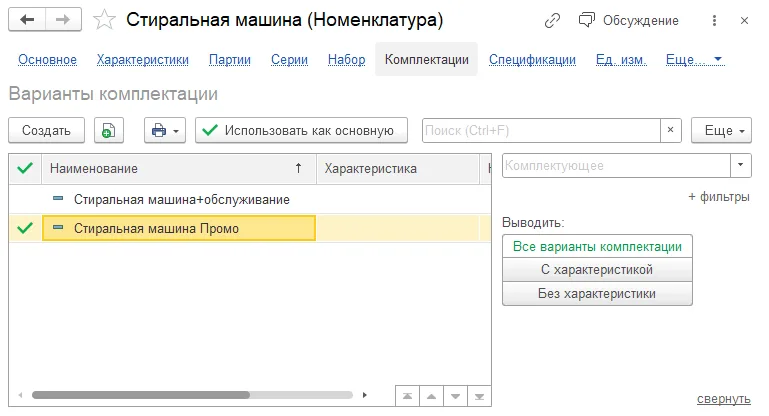Click the scroll left arrow
Image resolution: width=769 pixels, height=416 pixels.
(x=21, y=395)
